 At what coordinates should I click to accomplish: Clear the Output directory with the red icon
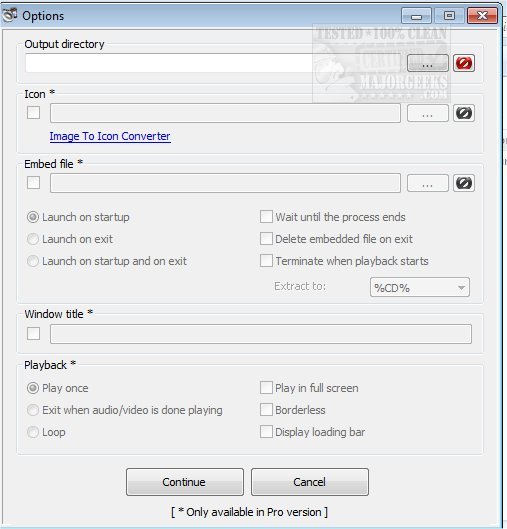coord(464,63)
